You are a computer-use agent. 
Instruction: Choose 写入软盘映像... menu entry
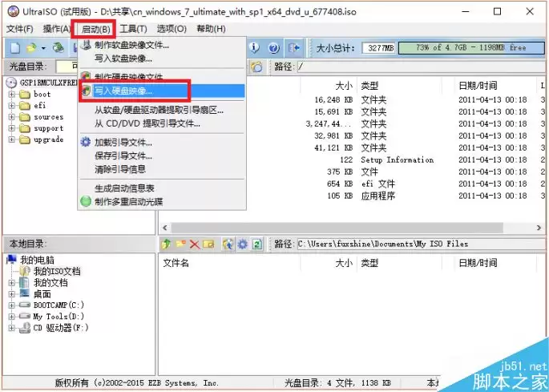[x=162, y=59]
